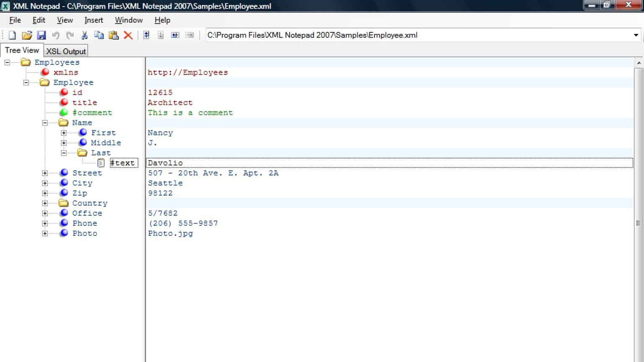Select the Cut toolbar icon
The image size is (644, 362).
(84, 35)
